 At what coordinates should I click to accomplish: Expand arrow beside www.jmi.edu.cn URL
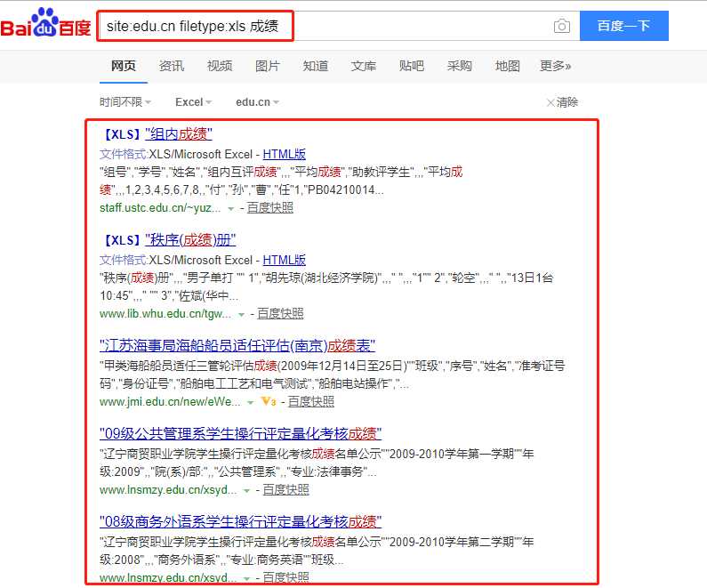pyautogui.click(x=251, y=403)
